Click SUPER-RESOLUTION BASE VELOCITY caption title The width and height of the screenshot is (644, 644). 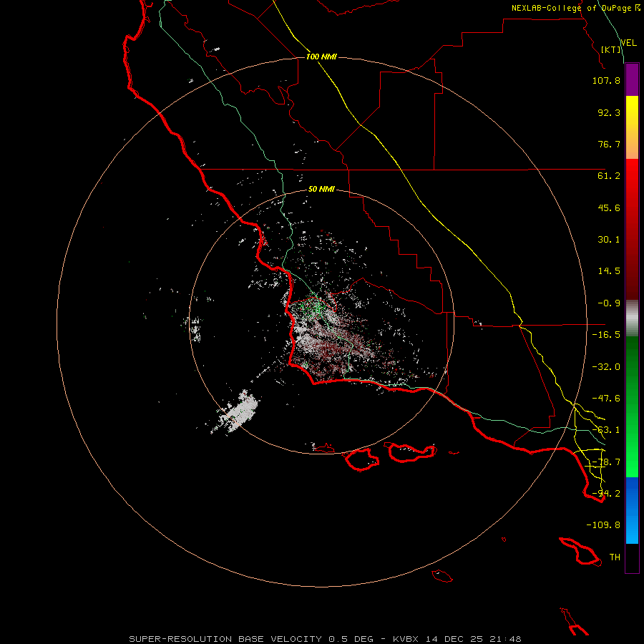click(x=225, y=639)
